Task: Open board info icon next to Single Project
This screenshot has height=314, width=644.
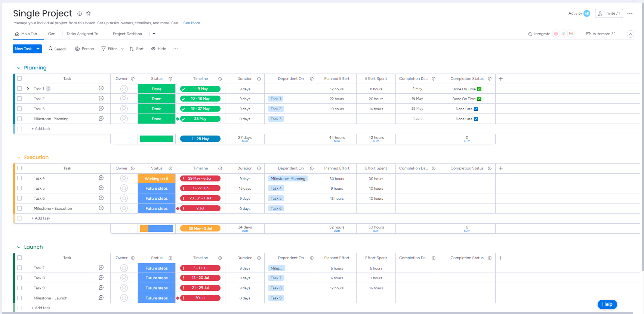Action: point(80,13)
